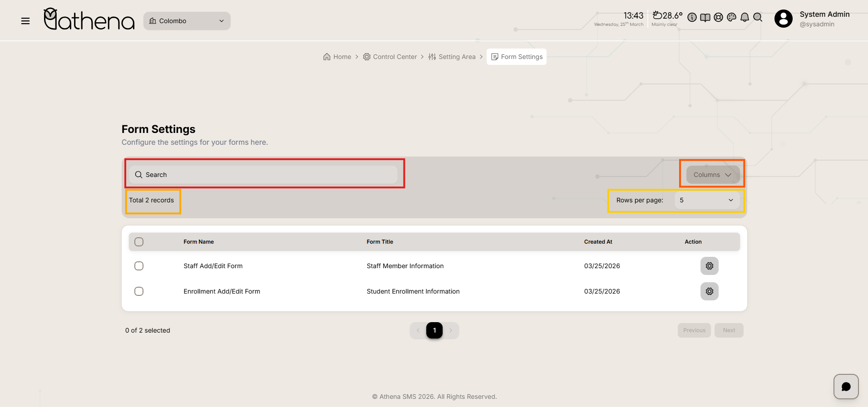Open the chat bubble widget
Viewport: 868px width, 407px height.
(x=846, y=387)
